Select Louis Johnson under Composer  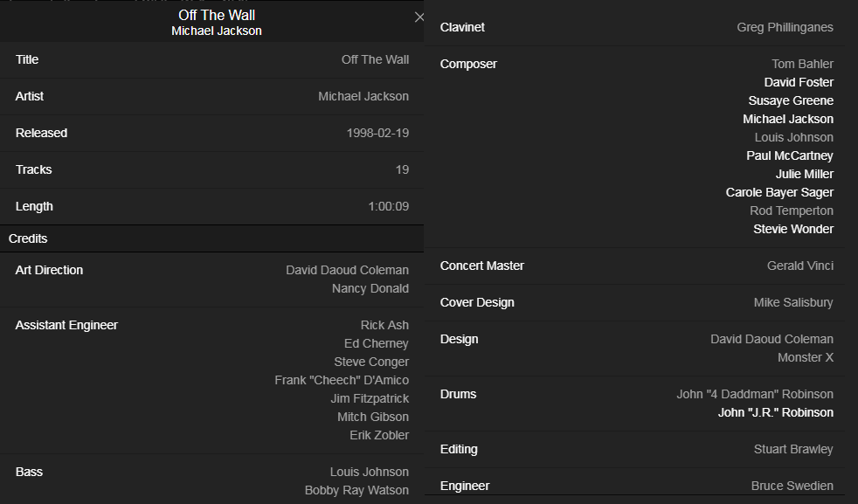794,137
